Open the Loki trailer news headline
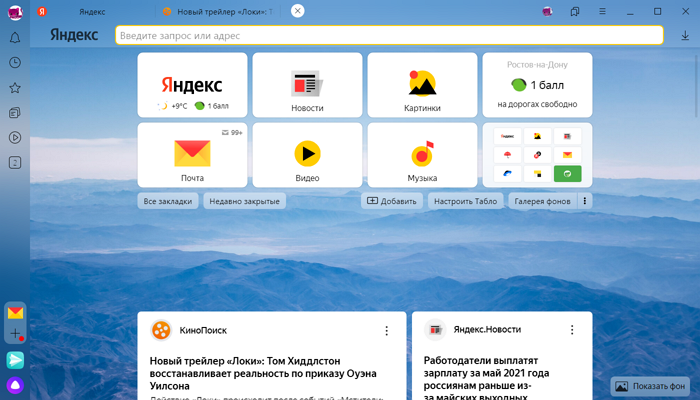 (263, 373)
